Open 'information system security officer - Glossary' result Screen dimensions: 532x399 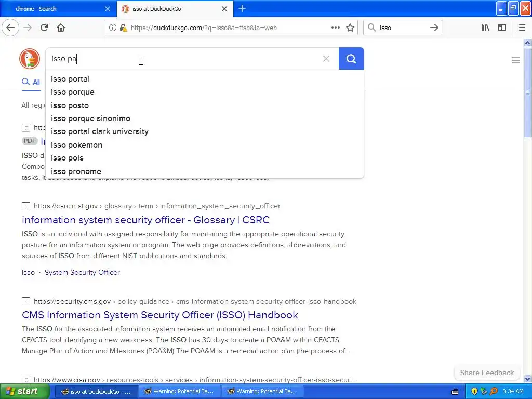coord(145,220)
